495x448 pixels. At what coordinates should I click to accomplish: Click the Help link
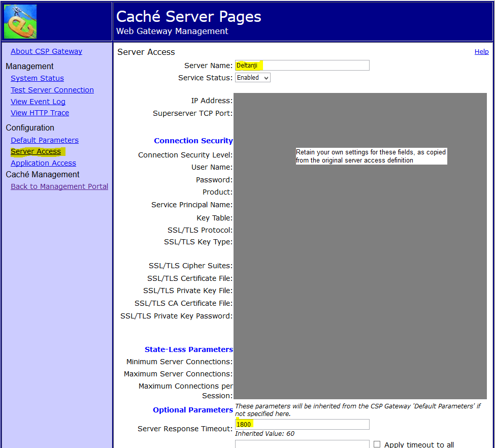(x=481, y=52)
